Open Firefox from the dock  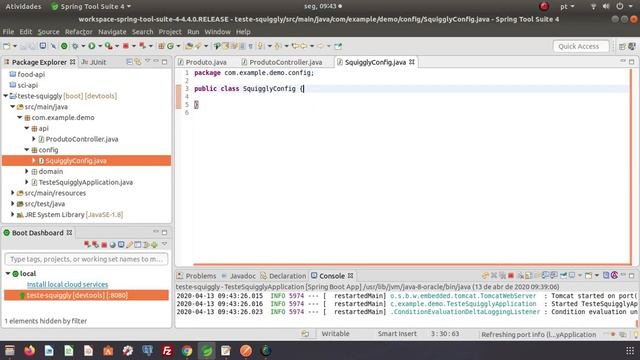click(29, 351)
